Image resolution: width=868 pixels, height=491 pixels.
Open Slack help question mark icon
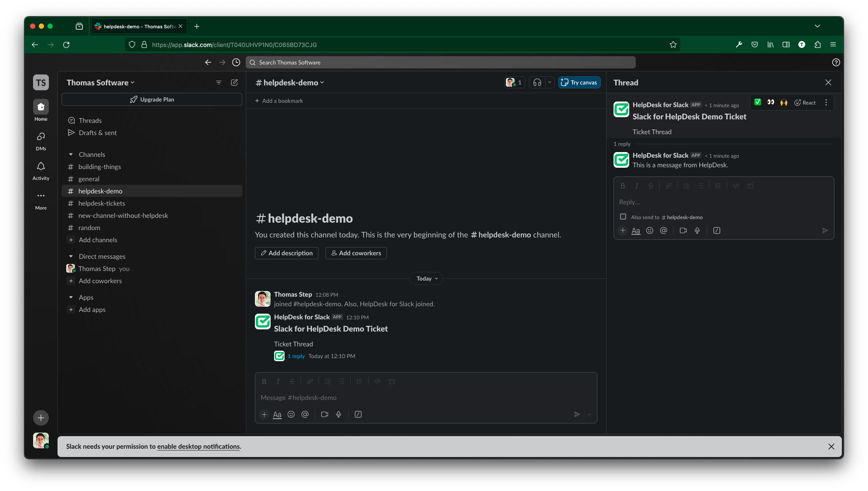pyautogui.click(x=836, y=62)
